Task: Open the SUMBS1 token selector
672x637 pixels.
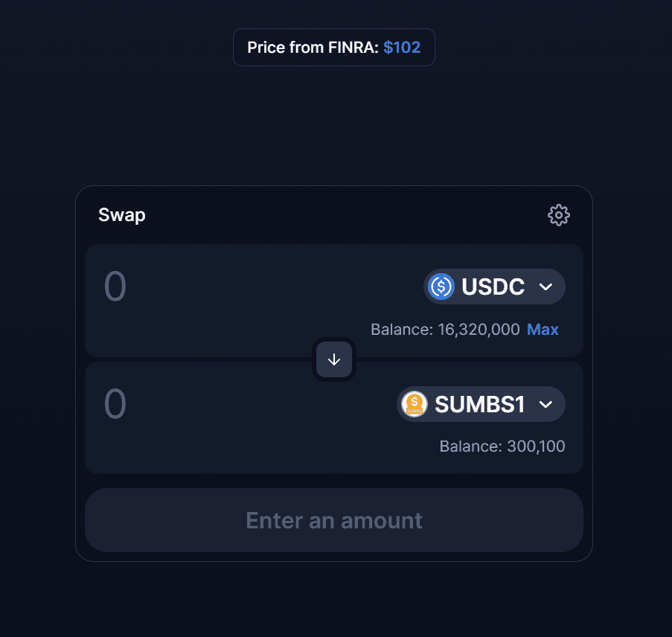Action: (480, 403)
